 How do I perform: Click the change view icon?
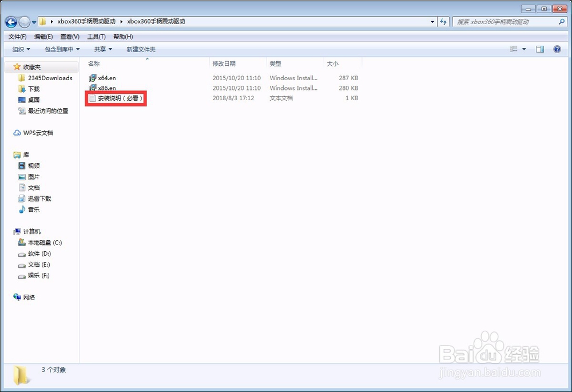pyautogui.click(x=514, y=49)
